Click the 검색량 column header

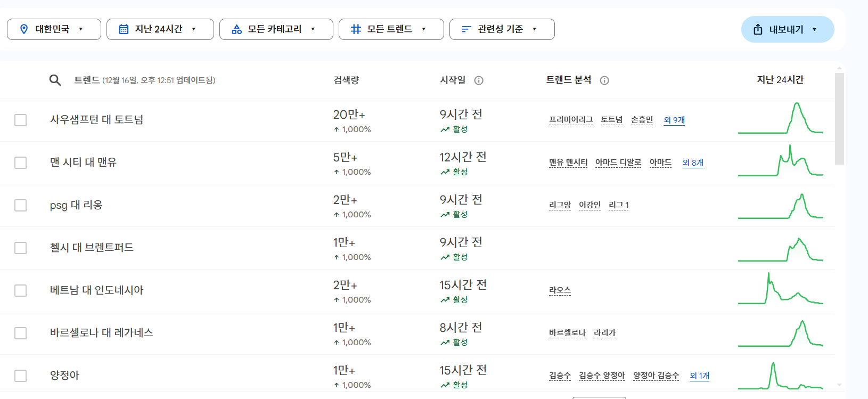coord(346,80)
